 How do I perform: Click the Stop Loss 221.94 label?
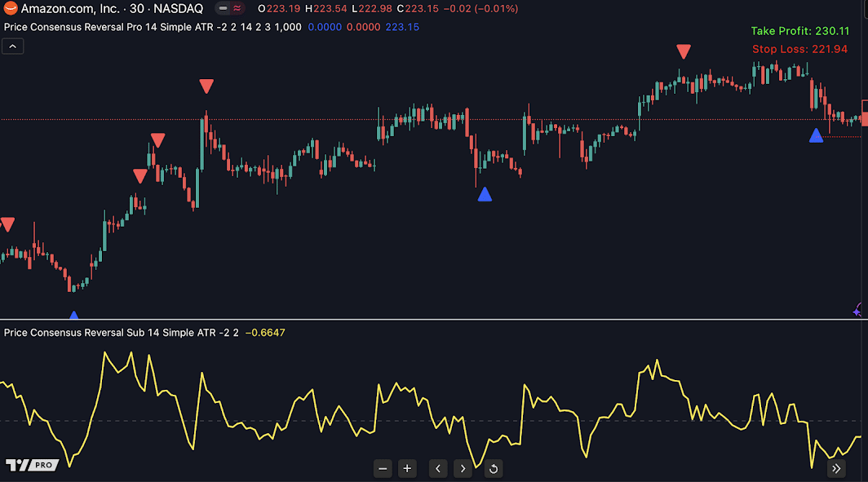tap(799, 50)
